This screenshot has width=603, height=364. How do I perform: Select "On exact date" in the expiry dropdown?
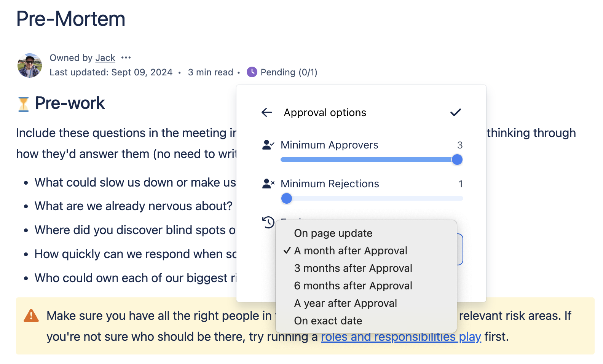[x=328, y=321]
